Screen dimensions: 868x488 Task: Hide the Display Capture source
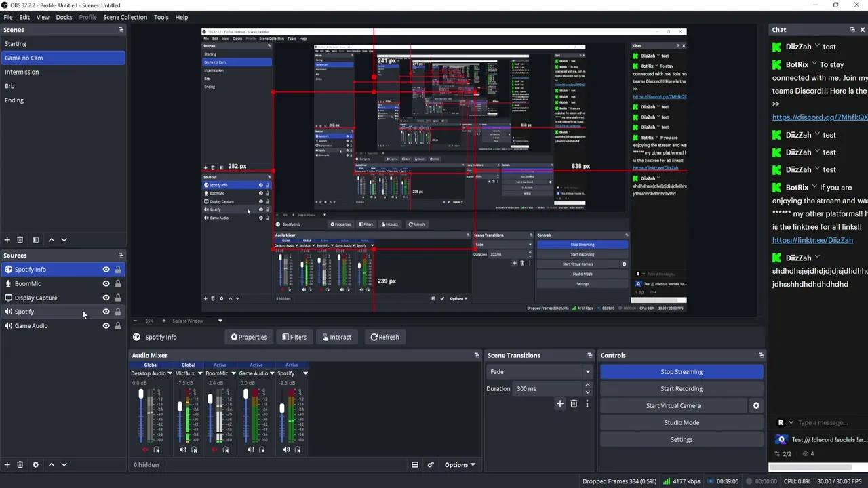(x=106, y=298)
